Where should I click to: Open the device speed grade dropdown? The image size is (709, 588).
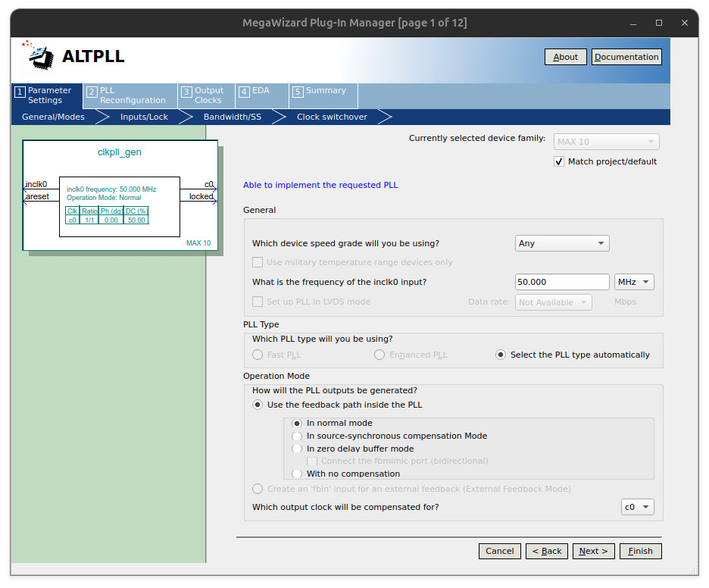tap(561, 243)
